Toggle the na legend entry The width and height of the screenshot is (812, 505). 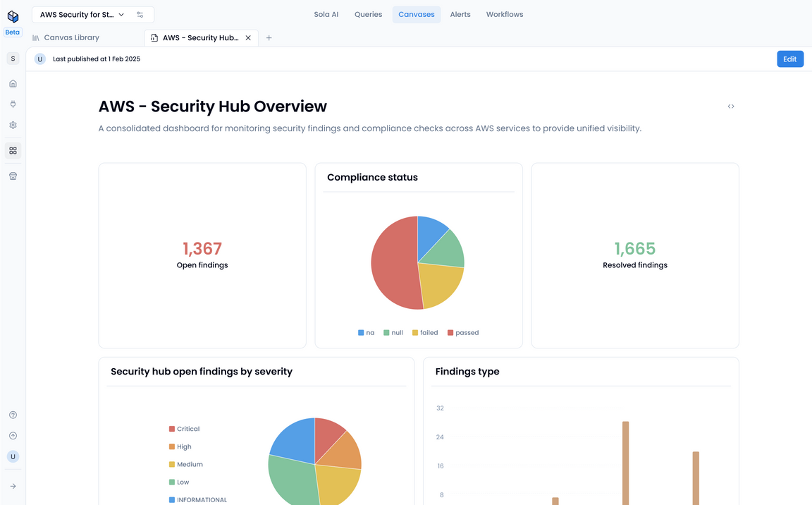pyautogui.click(x=366, y=332)
